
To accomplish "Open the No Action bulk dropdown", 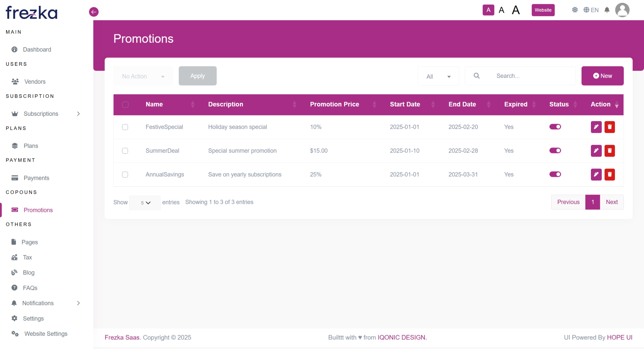I will point(143,76).
